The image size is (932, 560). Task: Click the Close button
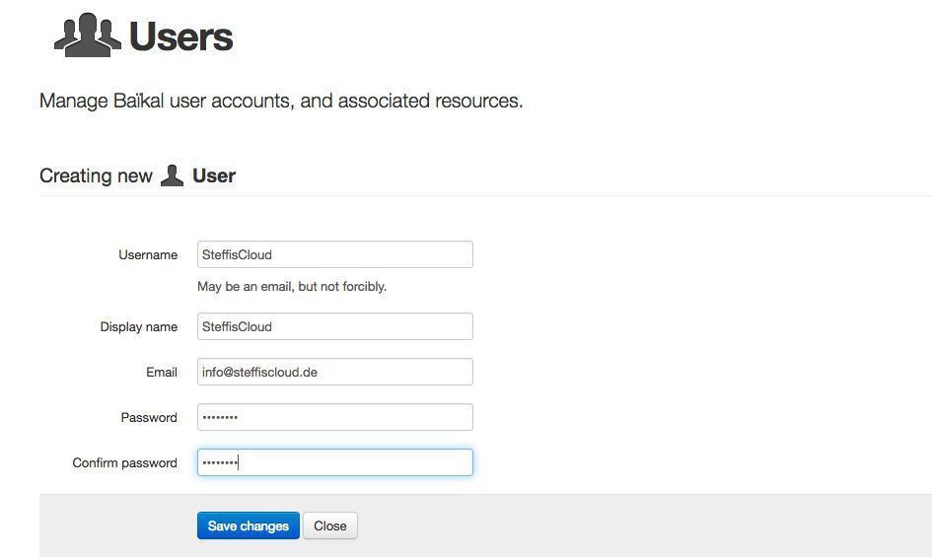329,525
